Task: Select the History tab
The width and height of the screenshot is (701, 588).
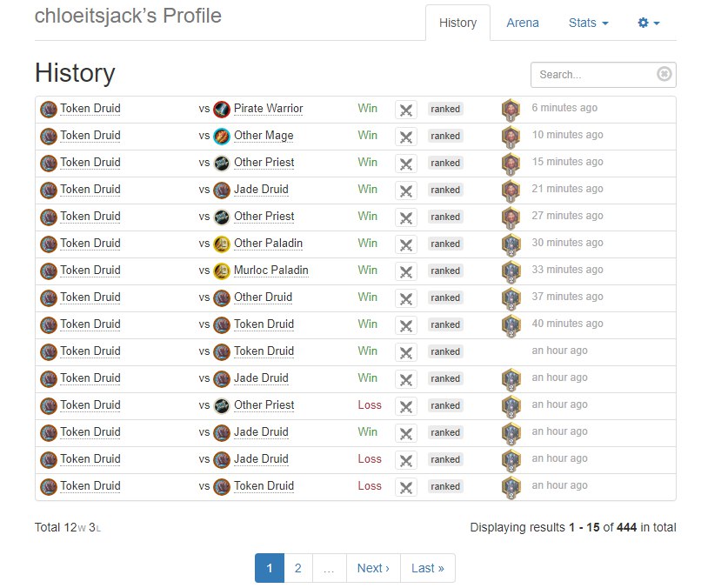Action: point(457,23)
